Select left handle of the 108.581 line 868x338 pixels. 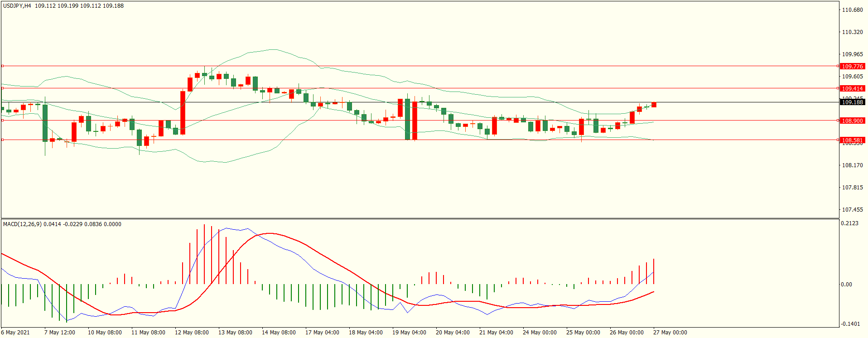[2, 140]
